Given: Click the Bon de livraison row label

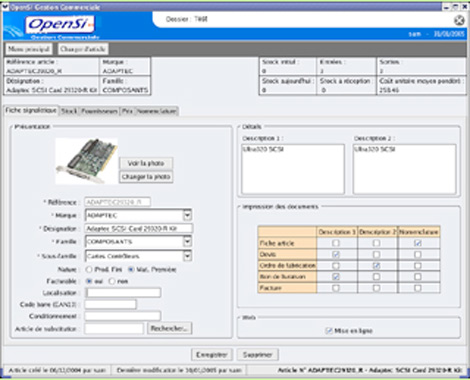Looking at the screenshot, I should [287, 277].
